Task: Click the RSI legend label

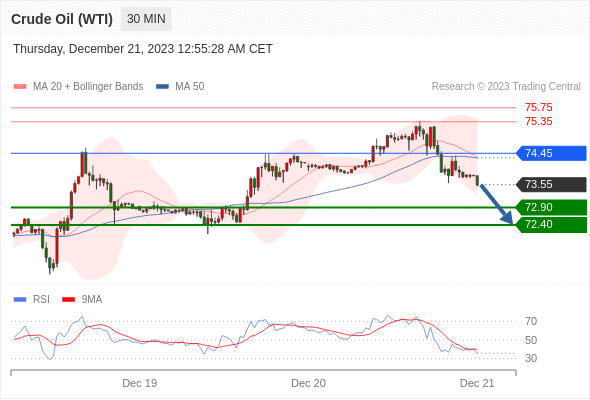Action: pos(41,300)
